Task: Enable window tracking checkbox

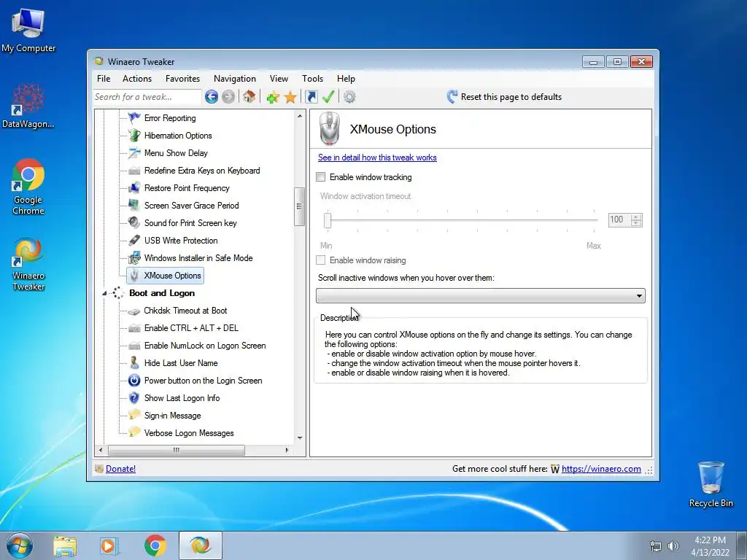Action: 321,177
